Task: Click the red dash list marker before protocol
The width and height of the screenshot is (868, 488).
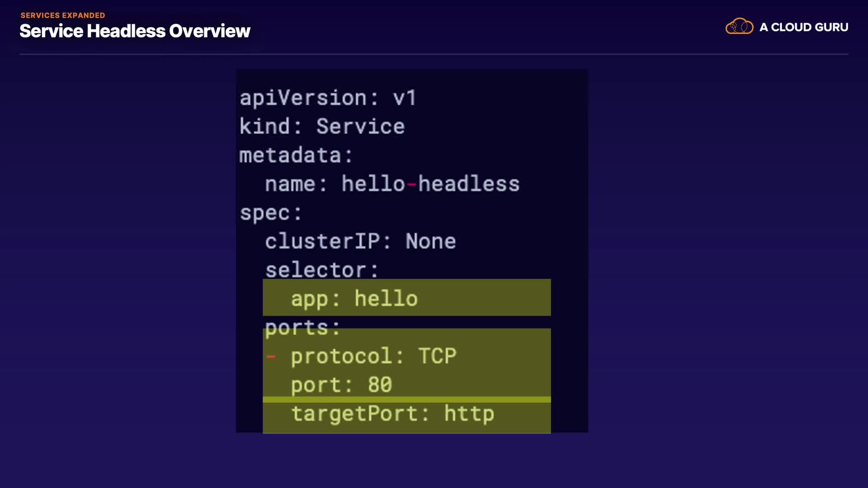Action: [x=271, y=357]
